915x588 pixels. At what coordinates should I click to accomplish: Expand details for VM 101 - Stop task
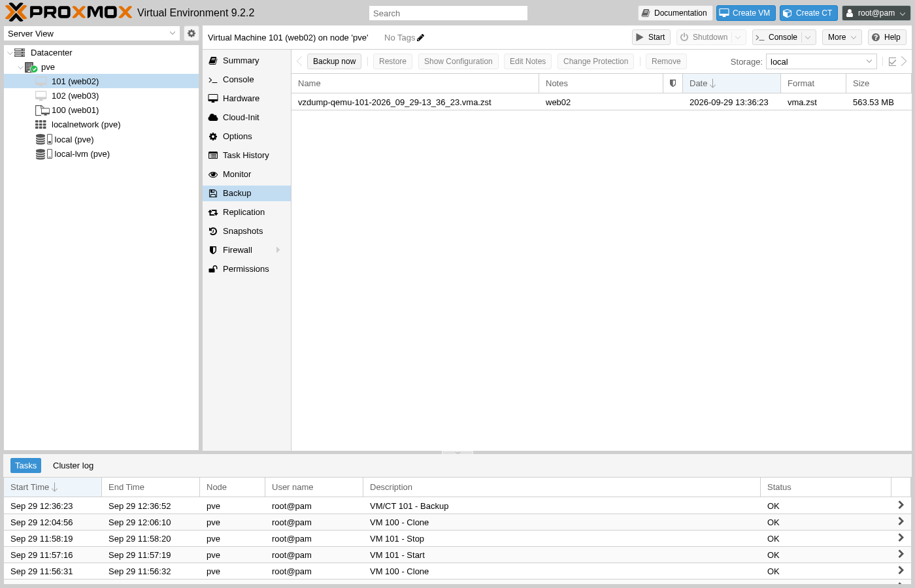pos(901,538)
